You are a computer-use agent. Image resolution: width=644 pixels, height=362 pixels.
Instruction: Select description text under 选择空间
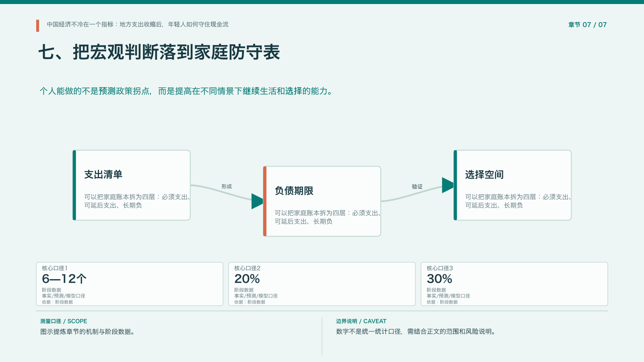[x=518, y=201]
